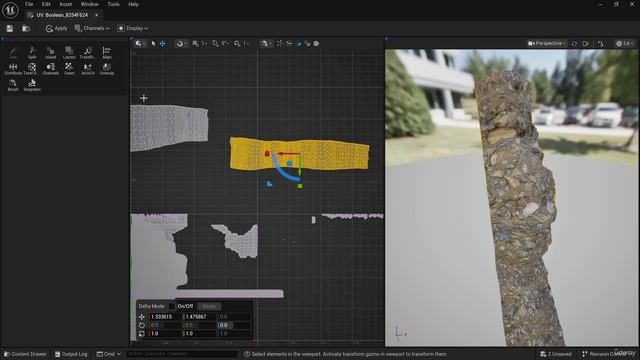Click the scale row icon in transform panel

pyautogui.click(x=142, y=333)
